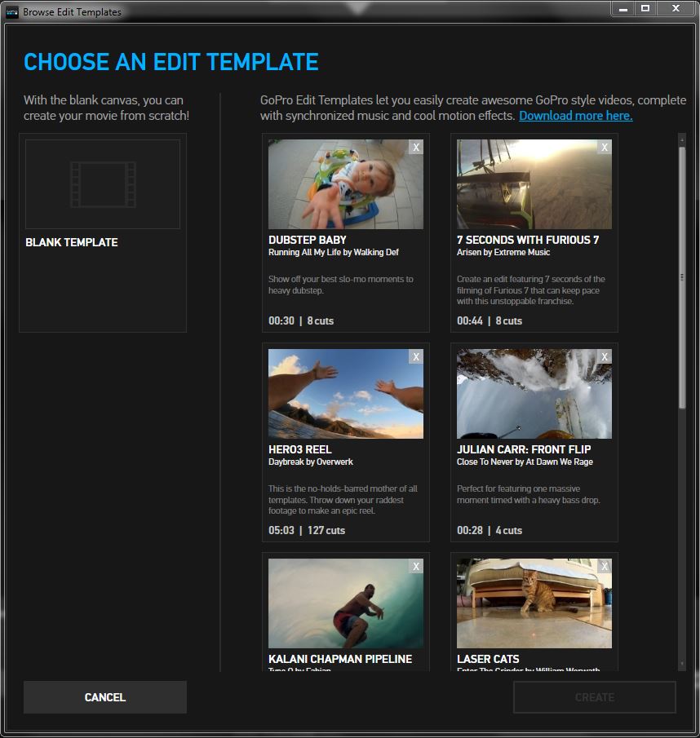
Task: Remove the Dubstep Baby template with its X
Action: pyautogui.click(x=416, y=148)
